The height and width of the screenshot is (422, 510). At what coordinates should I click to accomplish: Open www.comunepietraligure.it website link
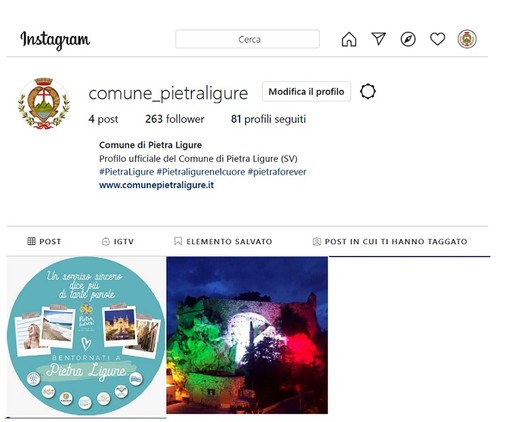[x=156, y=185]
